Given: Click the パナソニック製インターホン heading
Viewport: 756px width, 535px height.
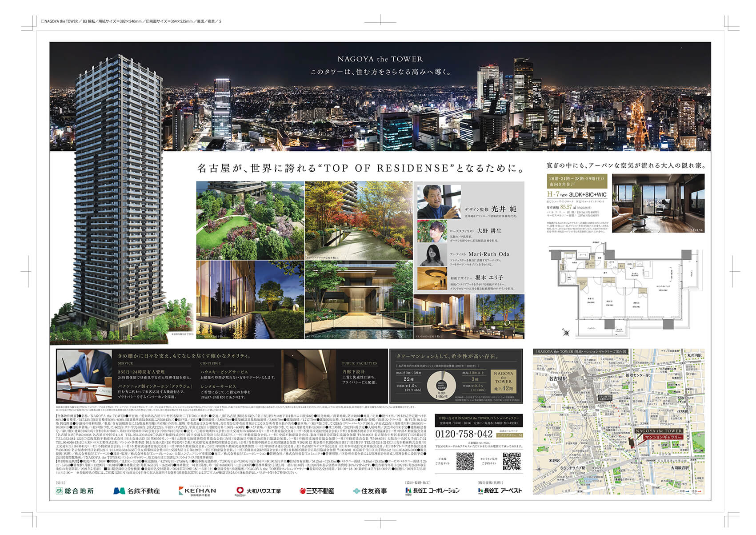Looking at the screenshot, I should (155, 386).
